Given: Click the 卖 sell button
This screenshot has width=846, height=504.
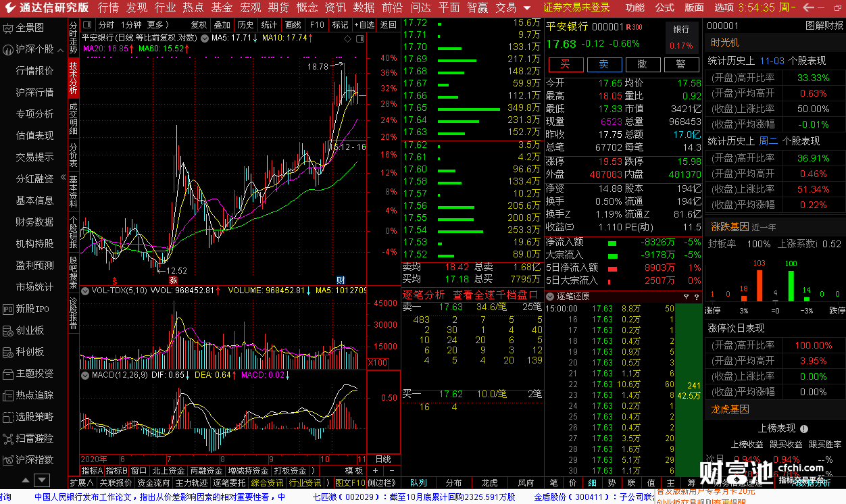Looking at the screenshot, I should point(603,65).
